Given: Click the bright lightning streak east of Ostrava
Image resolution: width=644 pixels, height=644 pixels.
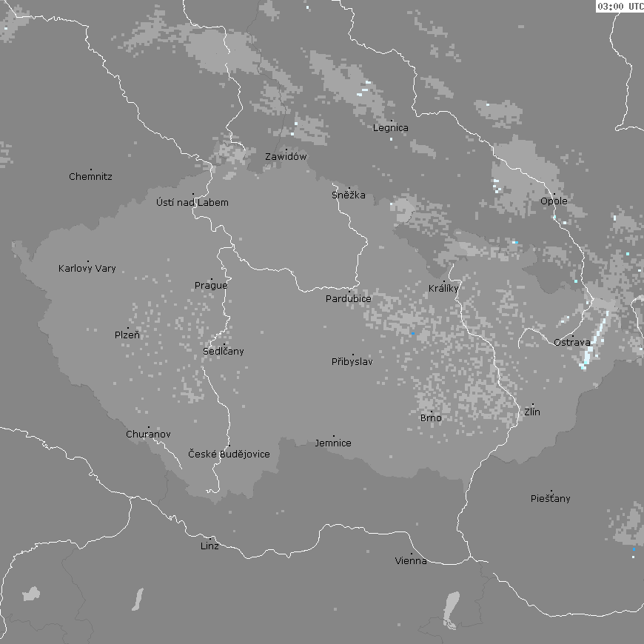Looking at the screenshot, I should click(595, 339).
